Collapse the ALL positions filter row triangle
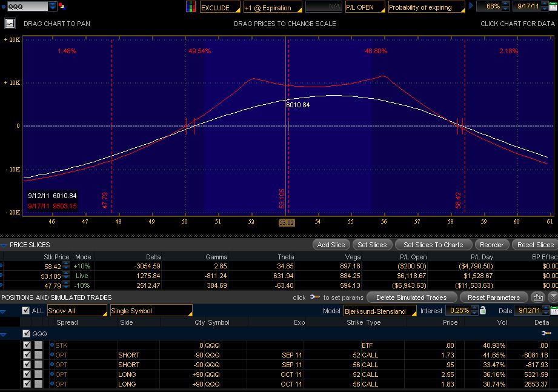This screenshot has width=558, height=392. (3, 311)
